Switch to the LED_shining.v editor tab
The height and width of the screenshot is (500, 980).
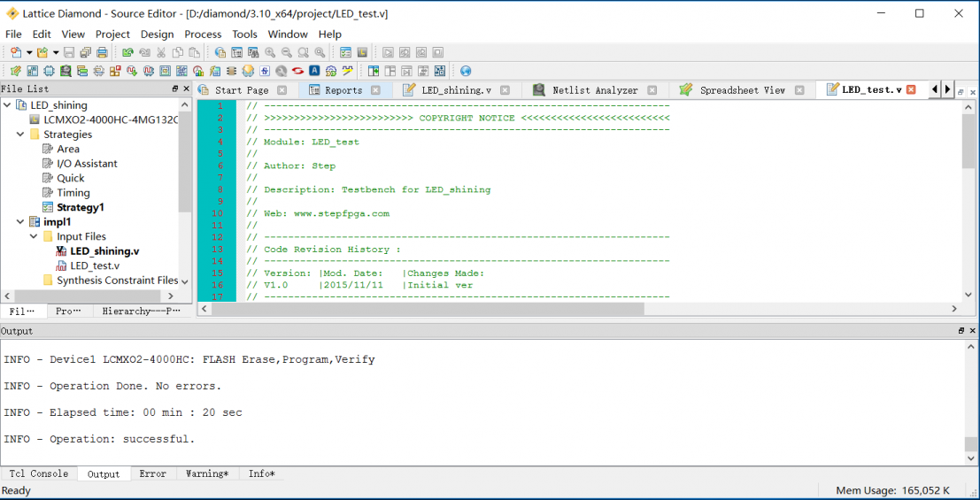456,90
